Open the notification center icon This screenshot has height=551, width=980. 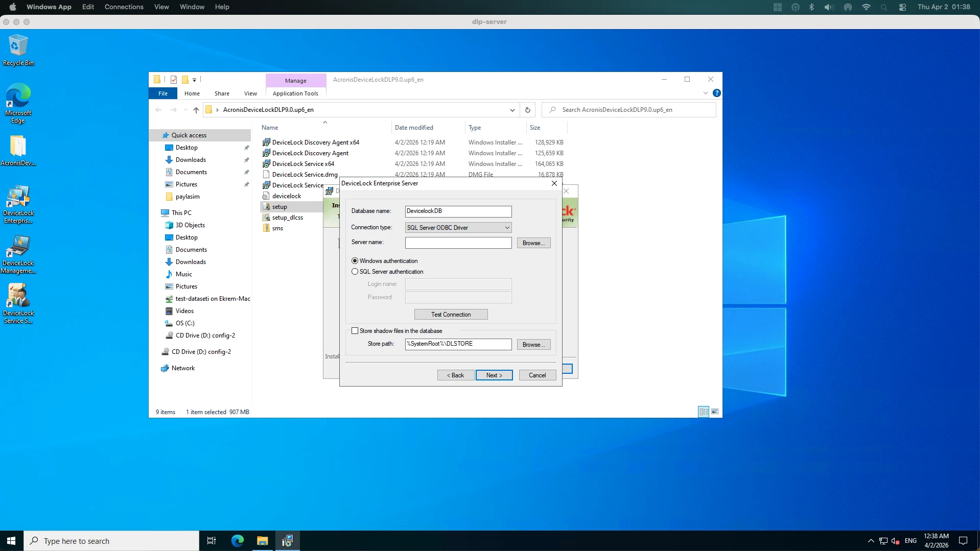[x=963, y=541]
